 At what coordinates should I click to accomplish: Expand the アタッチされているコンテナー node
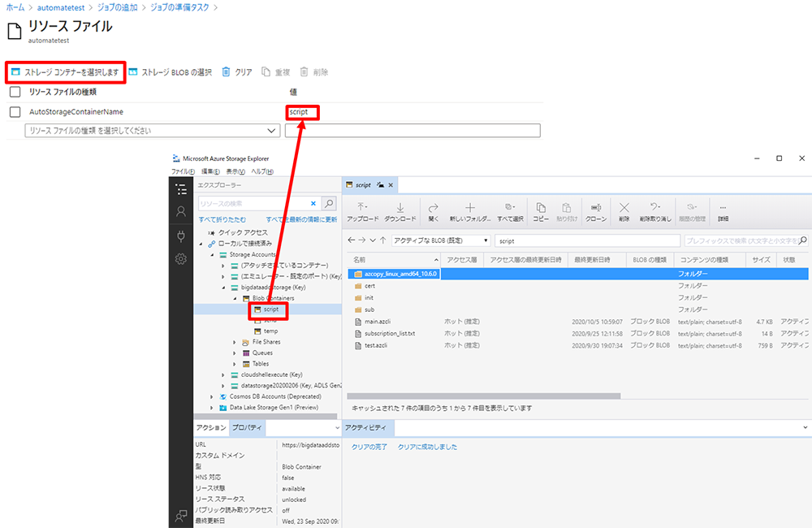coord(223,266)
